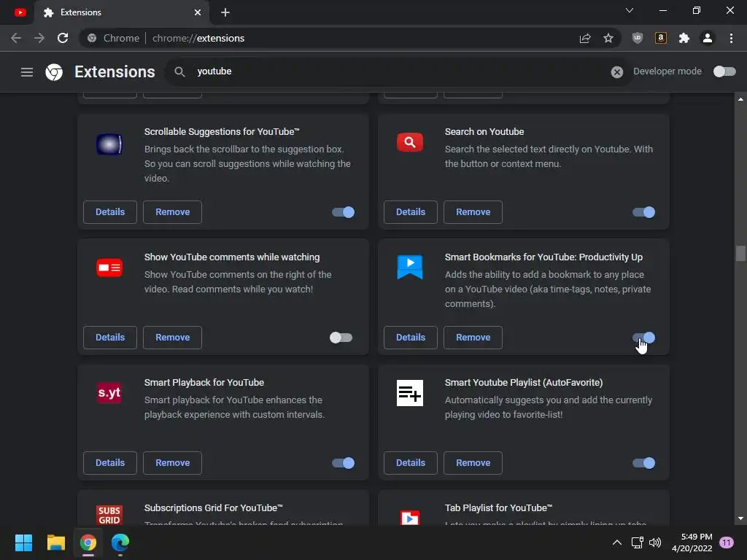Click the Smart Playback for YouTube title
Image resolution: width=747 pixels, height=560 pixels.
click(x=204, y=382)
